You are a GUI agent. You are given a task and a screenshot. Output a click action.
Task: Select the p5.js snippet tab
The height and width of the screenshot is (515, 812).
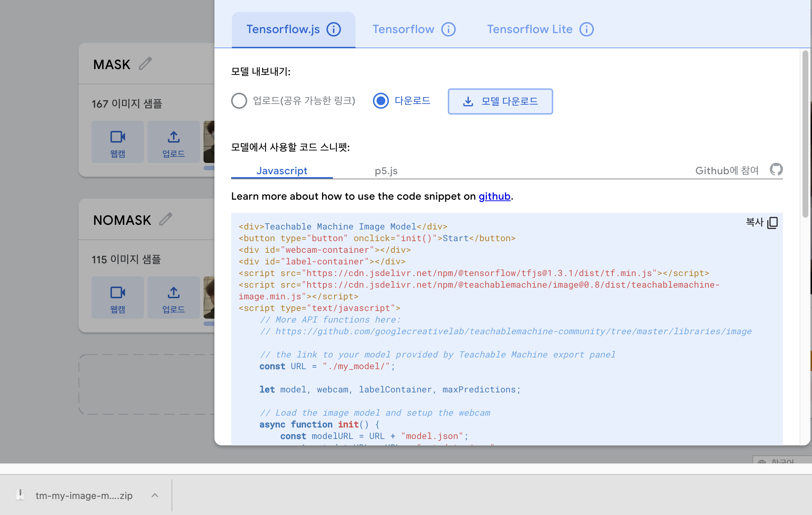386,171
